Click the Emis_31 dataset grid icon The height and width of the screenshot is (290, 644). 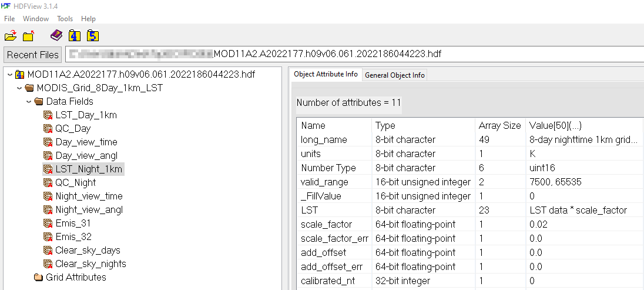(48, 224)
